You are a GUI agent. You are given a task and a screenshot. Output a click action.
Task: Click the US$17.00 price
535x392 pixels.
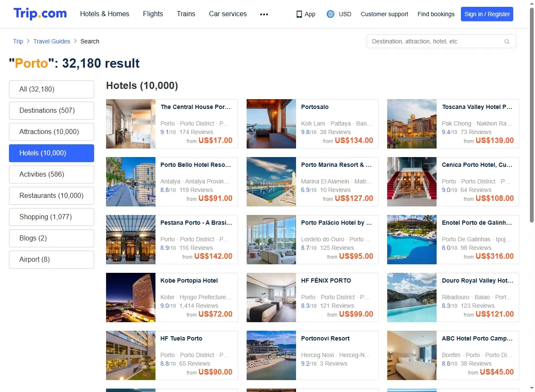[x=216, y=140]
